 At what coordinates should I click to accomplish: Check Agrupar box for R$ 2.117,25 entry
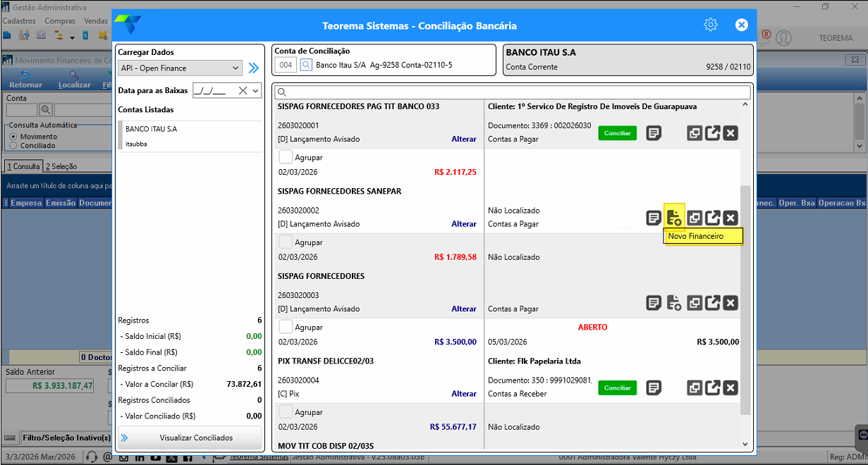point(286,157)
